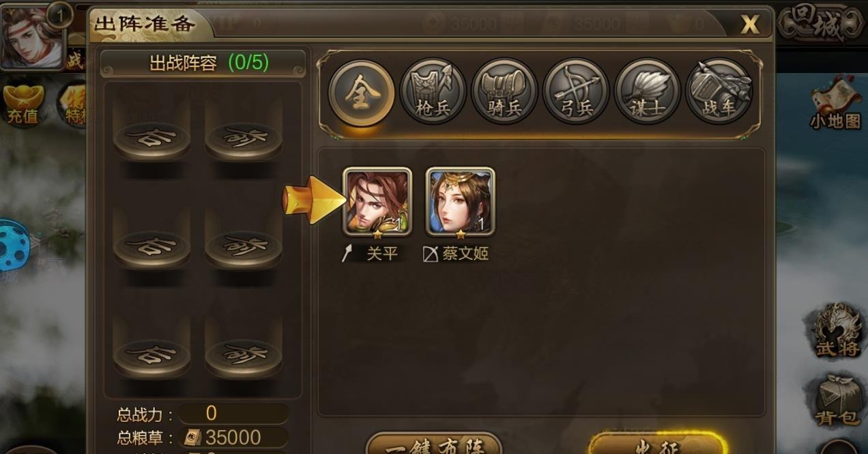
Task: Filter heroes by 骑兵 cavalry
Action: click(x=504, y=91)
